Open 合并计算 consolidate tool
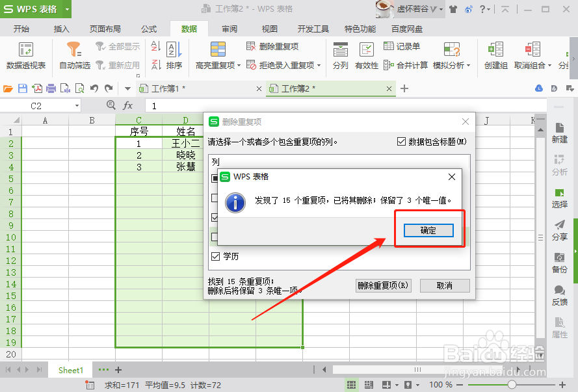578x392 pixels. (x=406, y=65)
